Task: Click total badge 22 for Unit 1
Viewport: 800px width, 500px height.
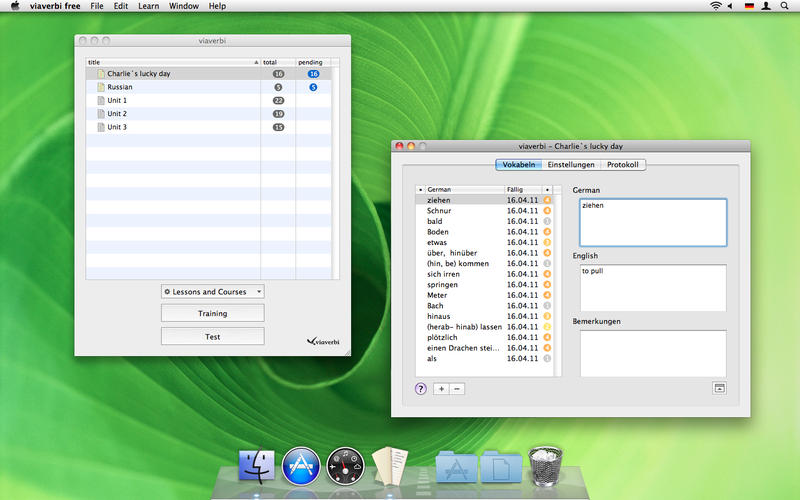Action: (279, 101)
